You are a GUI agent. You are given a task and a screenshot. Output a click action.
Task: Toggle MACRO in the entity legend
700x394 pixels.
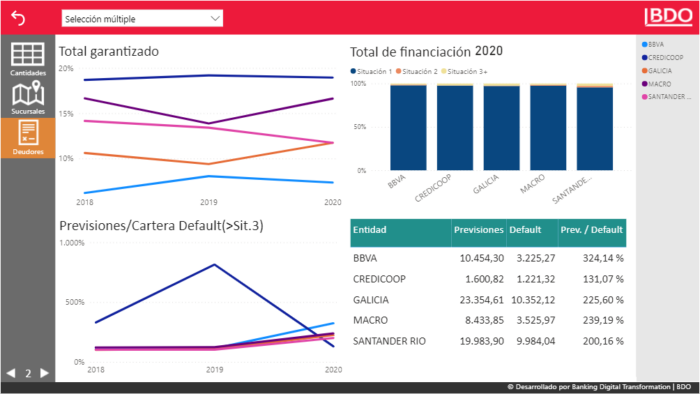[x=656, y=84]
